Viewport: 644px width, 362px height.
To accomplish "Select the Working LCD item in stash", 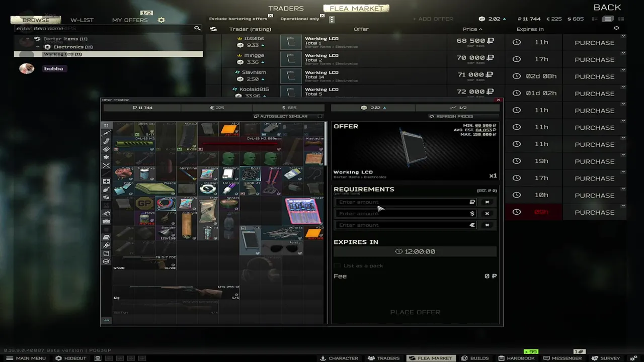I will [x=250, y=240].
